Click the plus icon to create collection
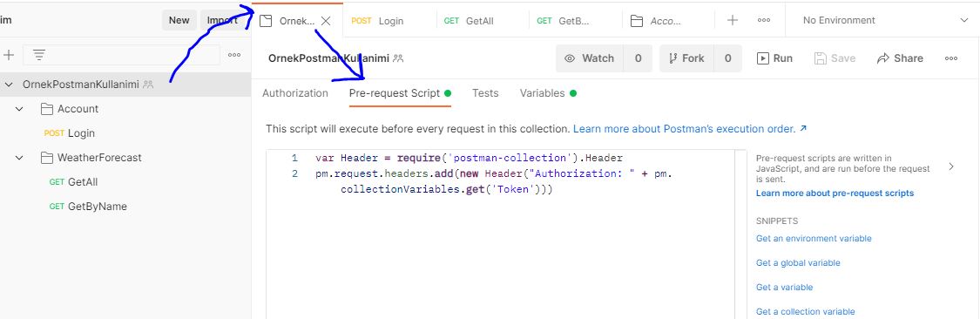The image size is (980, 319). click(9, 55)
